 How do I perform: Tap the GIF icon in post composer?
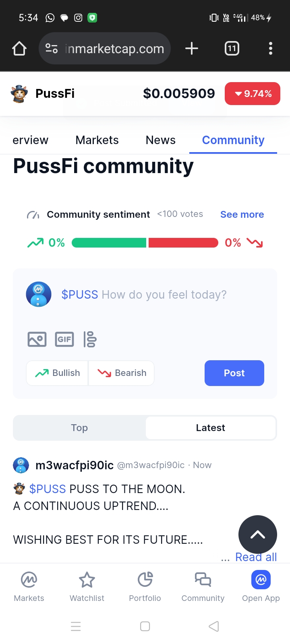point(64,339)
